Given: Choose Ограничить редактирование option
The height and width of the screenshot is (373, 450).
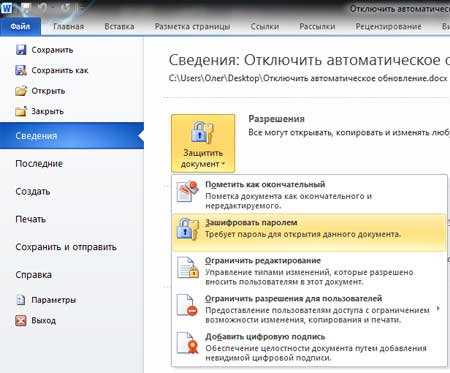Looking at the screenshot, I should tap(309, 271).
